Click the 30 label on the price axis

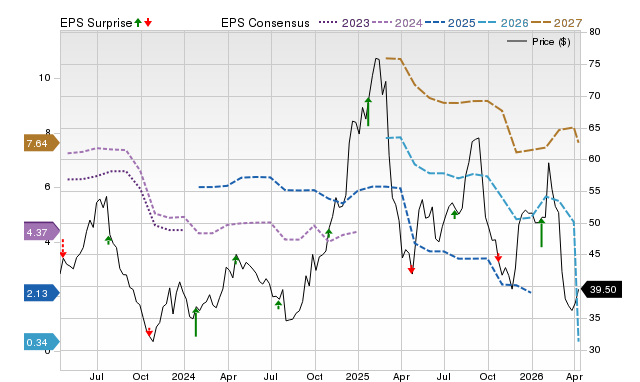pos(595,350)
